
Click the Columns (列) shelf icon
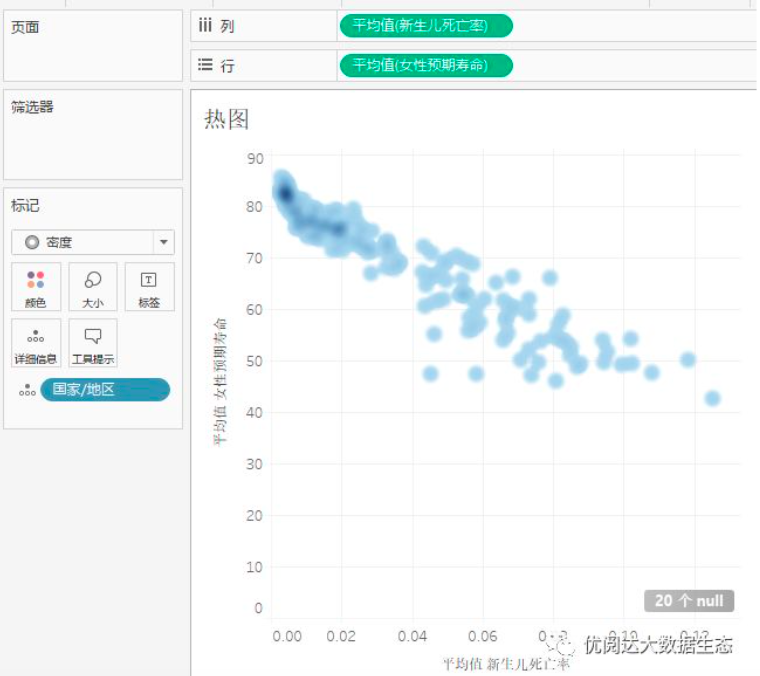coord(205,26)
